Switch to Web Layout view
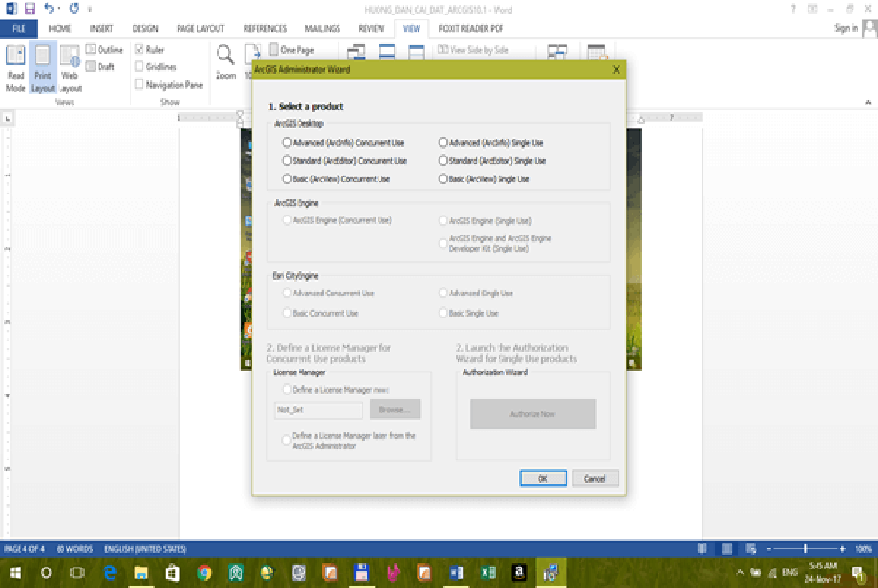The image size is (878, 588). pyautogui.click(x=69, y=66)
